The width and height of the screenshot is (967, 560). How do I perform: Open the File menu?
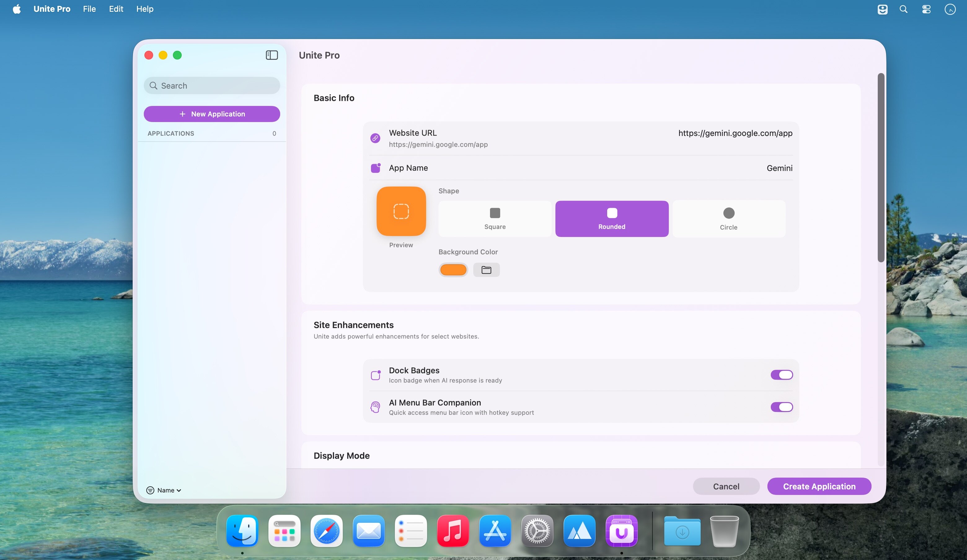click(89, 9)
